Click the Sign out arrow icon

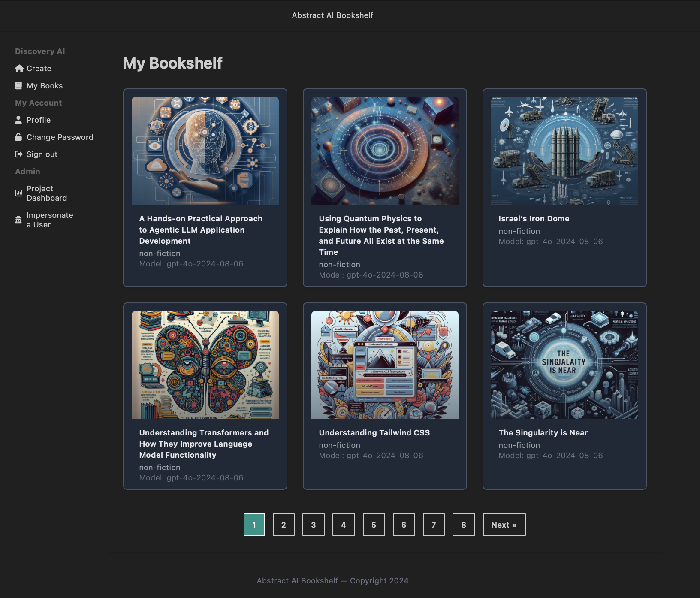tap(19, 154)
